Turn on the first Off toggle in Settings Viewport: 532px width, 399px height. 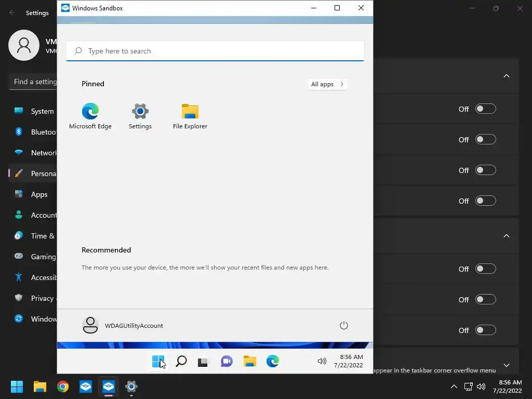(486, 109)
